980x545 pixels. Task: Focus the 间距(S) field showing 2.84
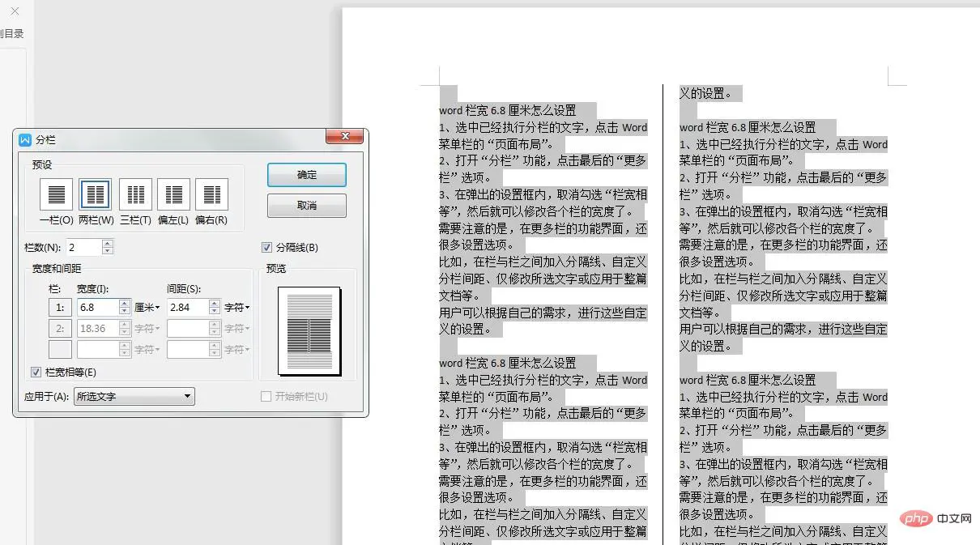tap(188, 308)
